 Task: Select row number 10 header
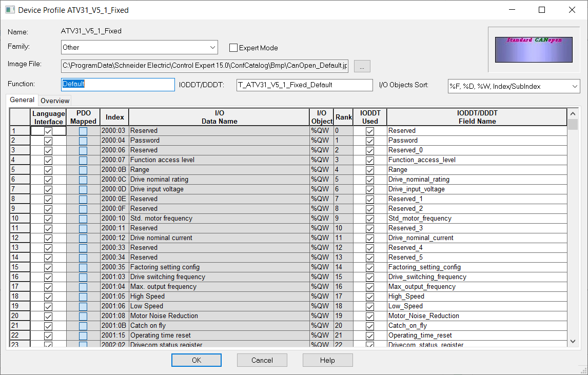(x=20, y=218)
